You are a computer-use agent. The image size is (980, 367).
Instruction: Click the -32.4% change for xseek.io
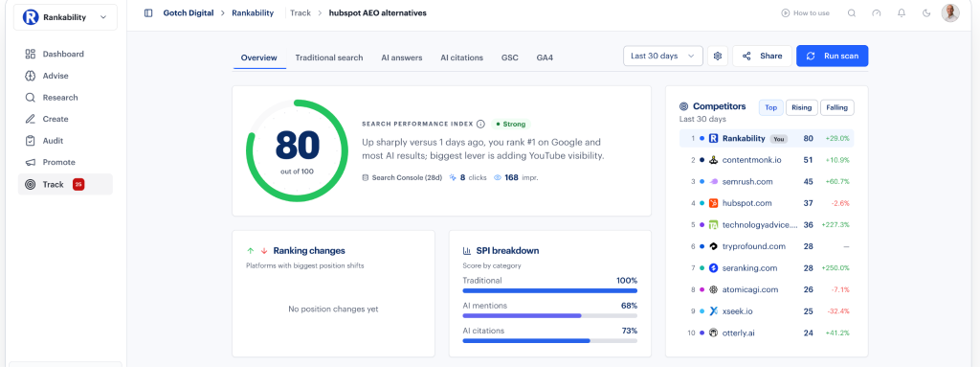(x=837, y=311)
